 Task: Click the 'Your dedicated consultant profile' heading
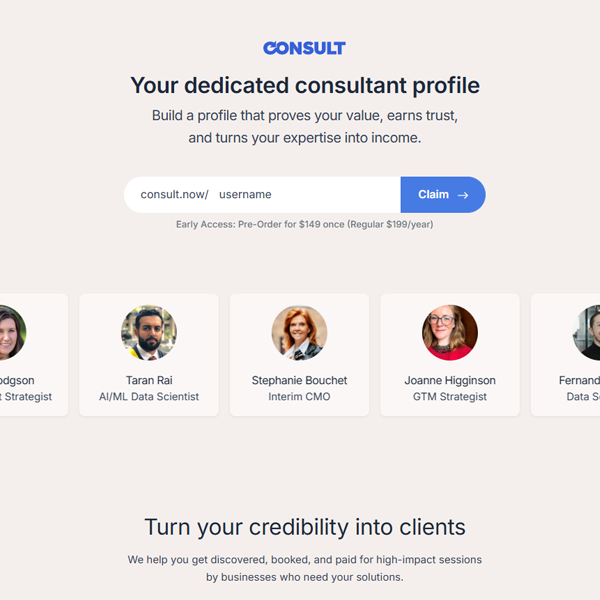(304, 85)
